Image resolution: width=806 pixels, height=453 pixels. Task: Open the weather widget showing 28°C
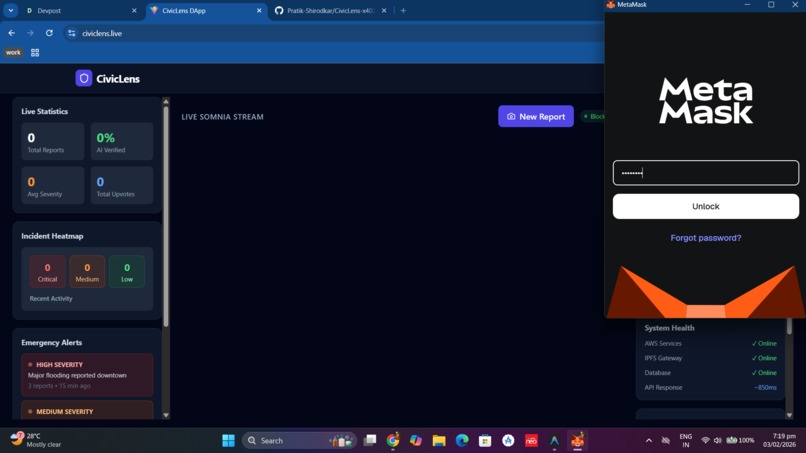coord(36,440)
